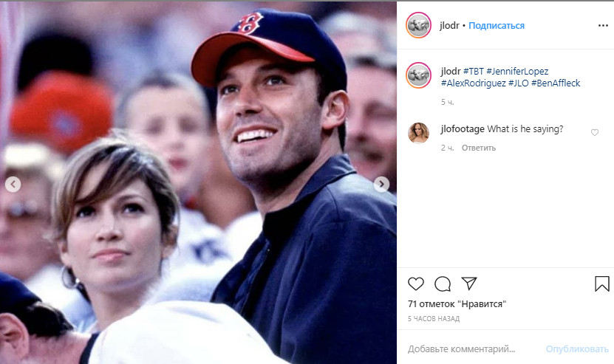The height and width of the screenshot is (364, 614).
Task: Open the three-dot post options menu
Action: click(x=602, y=25)
